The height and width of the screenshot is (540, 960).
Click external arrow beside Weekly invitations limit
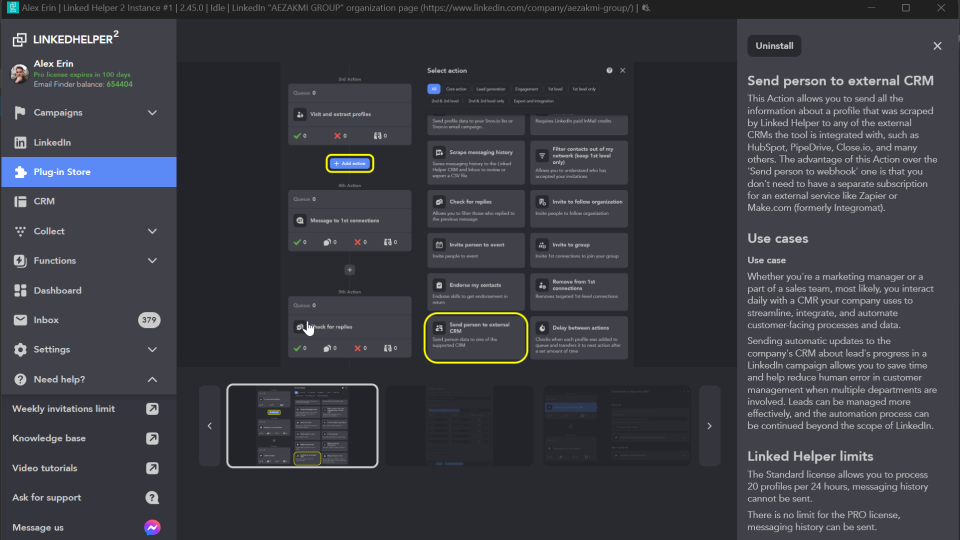pyautogui.click(x=152, y=409)
